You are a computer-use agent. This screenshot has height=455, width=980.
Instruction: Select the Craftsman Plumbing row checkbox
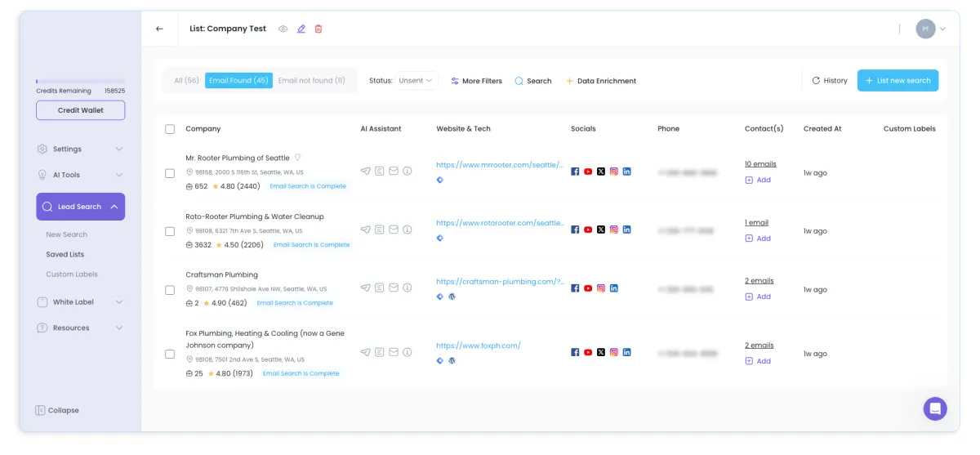point(170,290)
